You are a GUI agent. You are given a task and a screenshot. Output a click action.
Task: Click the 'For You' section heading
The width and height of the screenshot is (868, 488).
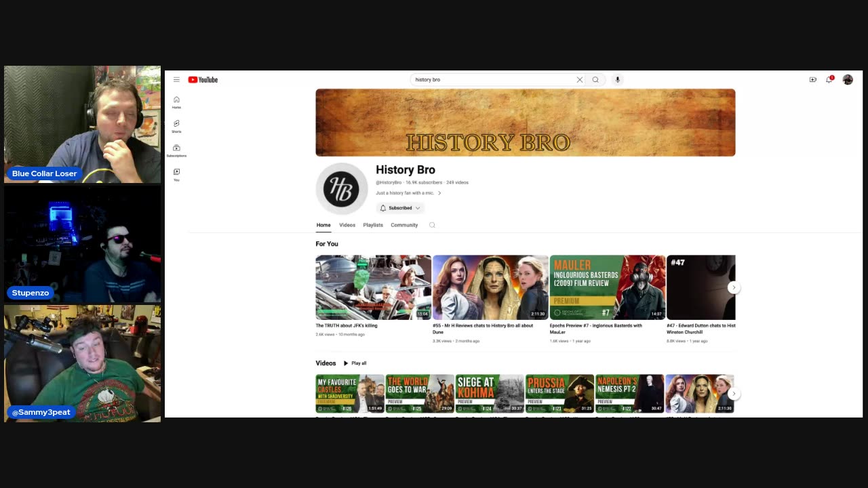tap(327, 244)
